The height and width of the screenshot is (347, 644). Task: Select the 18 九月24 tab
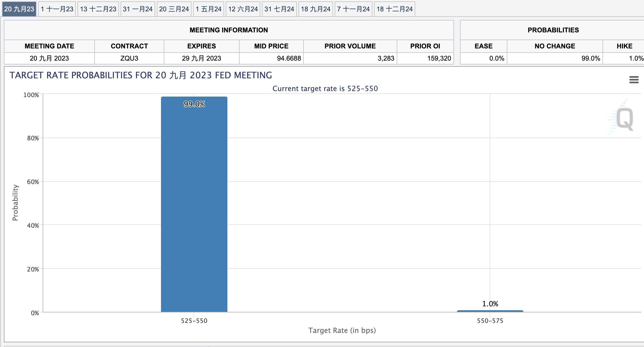[315, 9]
